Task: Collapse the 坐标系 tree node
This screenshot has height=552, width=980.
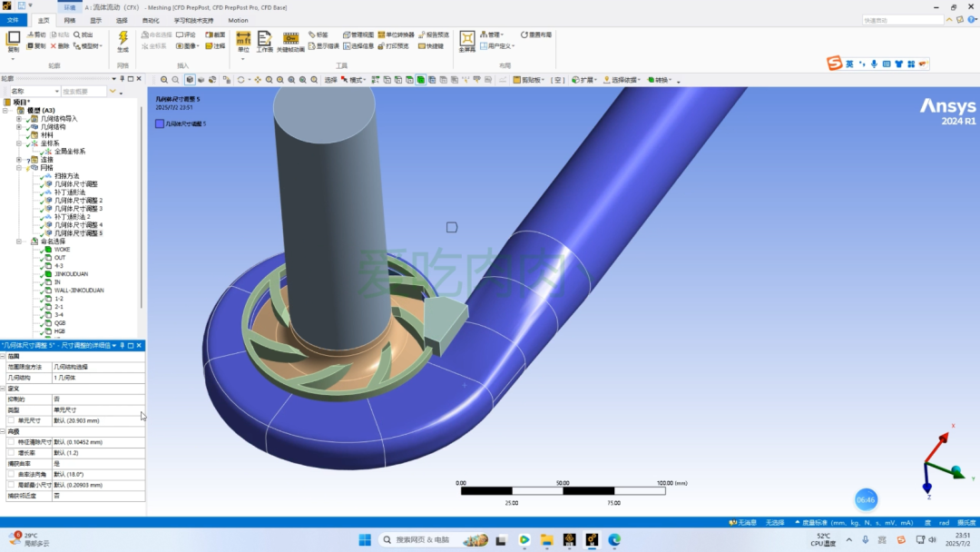Action: 19,143
